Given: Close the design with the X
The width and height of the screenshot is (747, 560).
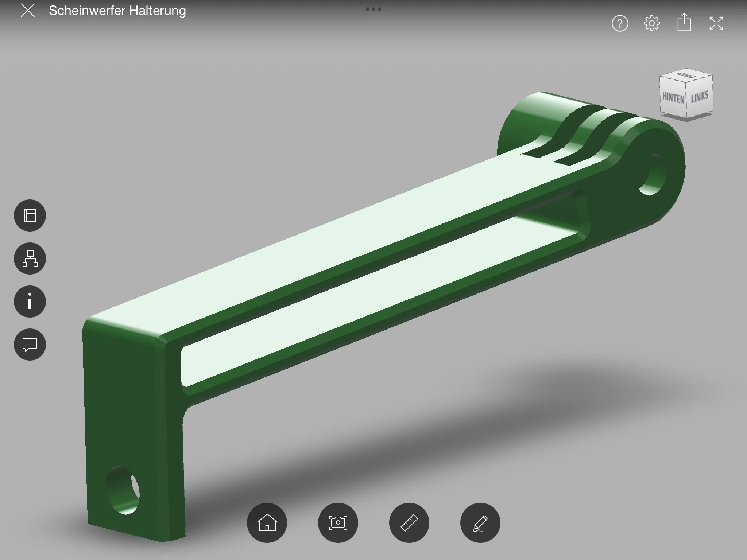Looking at the screenshot, I should pyautogui.click(x=28, y=11).
